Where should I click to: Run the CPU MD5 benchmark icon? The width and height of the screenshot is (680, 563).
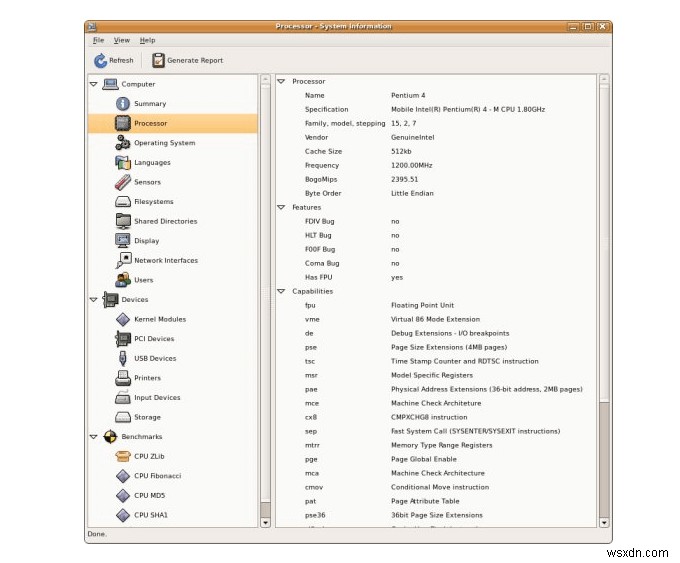point(123,495)
